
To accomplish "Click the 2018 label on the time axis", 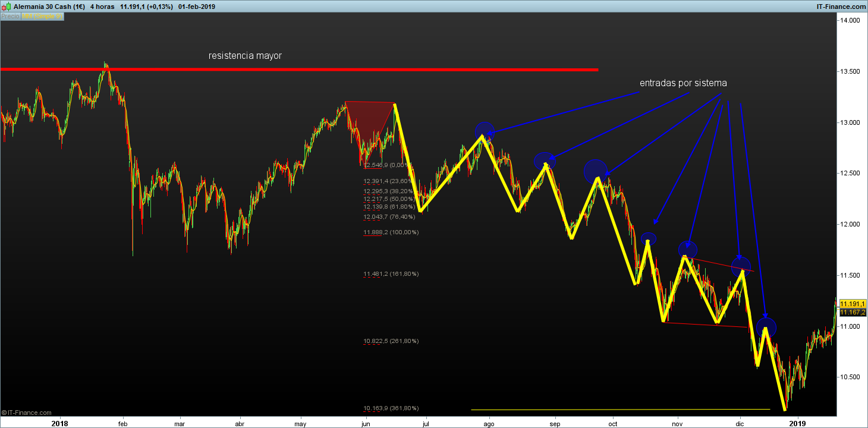I will click(60, 423).
